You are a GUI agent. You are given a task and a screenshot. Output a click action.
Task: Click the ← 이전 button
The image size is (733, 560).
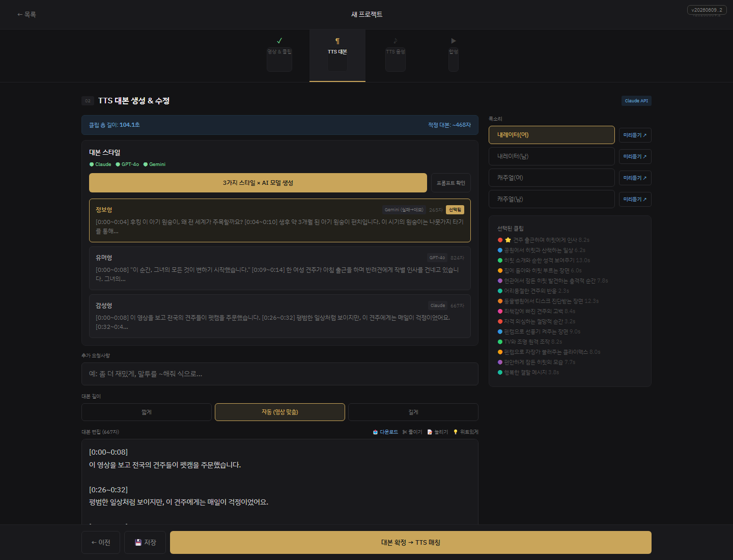(101, 542)
